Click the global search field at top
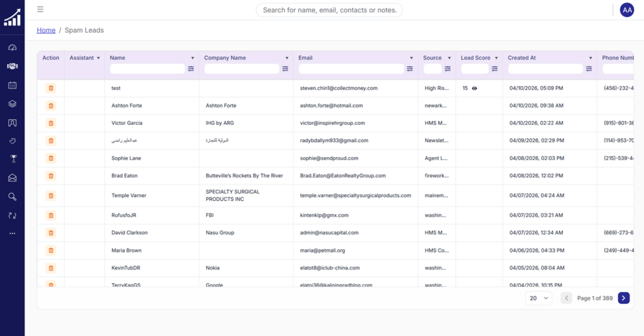Viewport: 644px width, 336px height. tap(329, 10)
